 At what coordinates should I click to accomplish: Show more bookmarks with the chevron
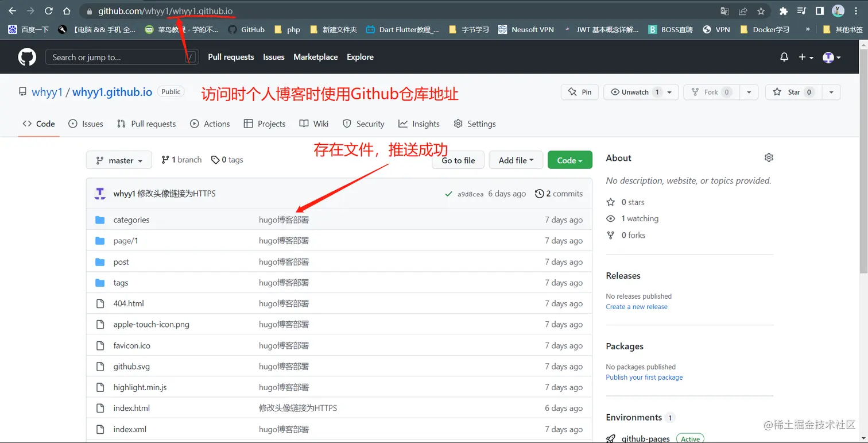808,29
